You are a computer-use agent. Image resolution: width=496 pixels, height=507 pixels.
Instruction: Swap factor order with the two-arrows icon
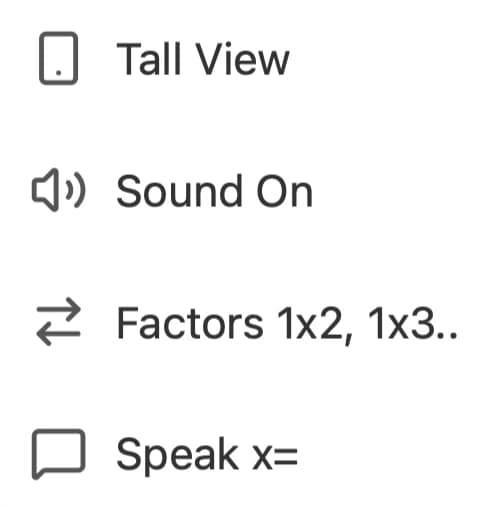point(58,321)
